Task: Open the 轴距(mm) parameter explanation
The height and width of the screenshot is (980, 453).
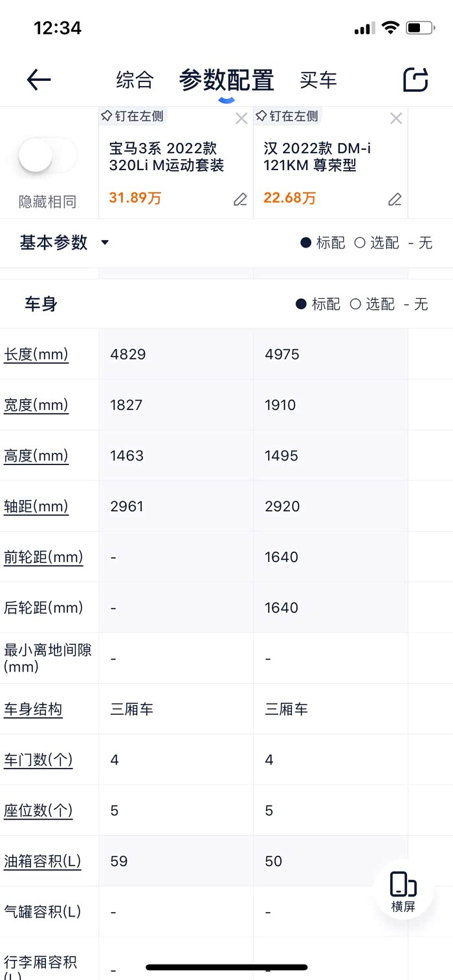Action: click(36, 506)
